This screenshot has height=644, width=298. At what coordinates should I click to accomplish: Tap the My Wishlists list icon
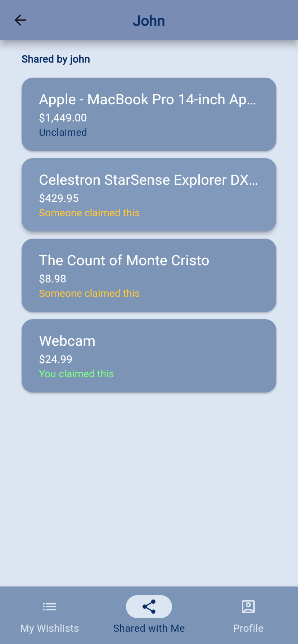point(50,607)
